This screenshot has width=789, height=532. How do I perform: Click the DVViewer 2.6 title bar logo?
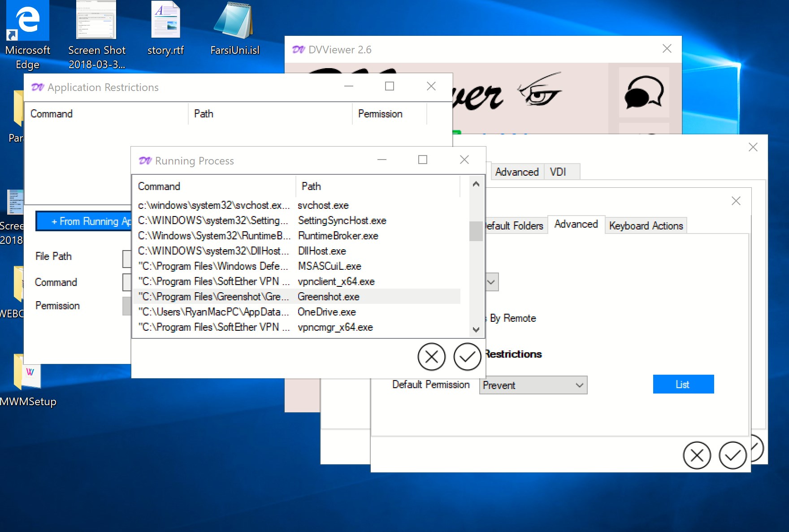pos(299,49)
